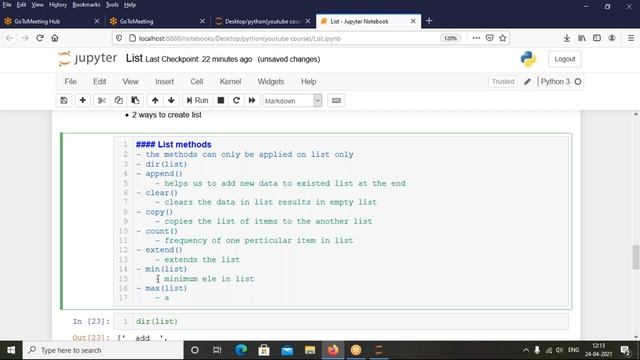Go to the Firefox home page
The width and height of the screenshot is (640, 360).
pos(55,38)
